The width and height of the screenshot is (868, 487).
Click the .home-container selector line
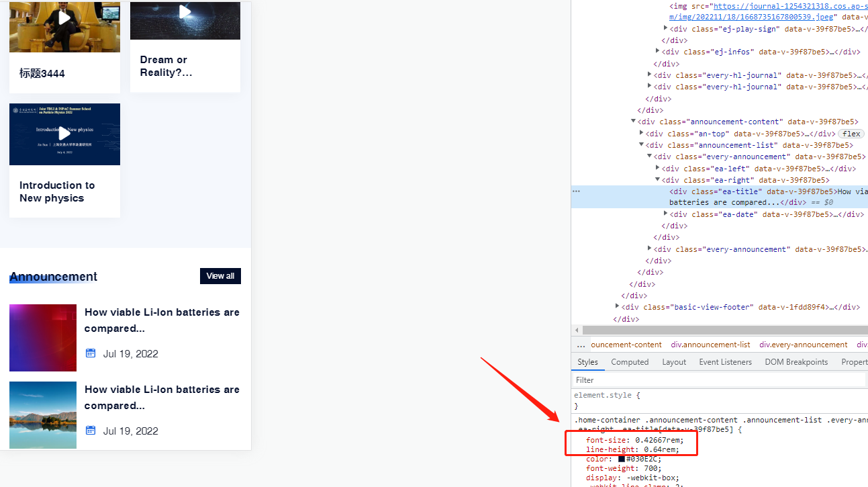pos(721,420)
